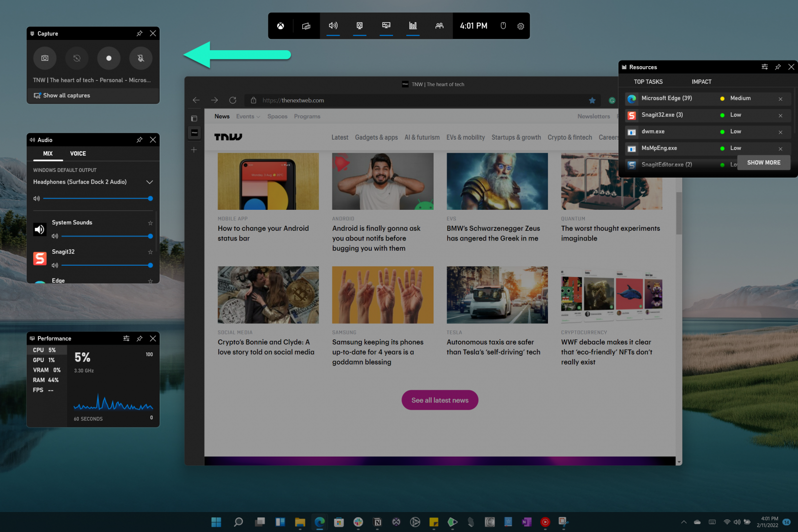Mute System Sounds small speaker icon
Viewport: 798px width, 532px height.
(x=55, y=236)
